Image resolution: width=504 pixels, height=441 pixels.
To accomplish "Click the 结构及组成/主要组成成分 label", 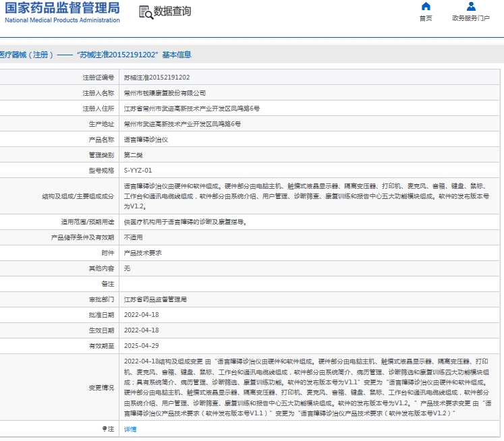I will pyautogui.click(x=78, y=196).
